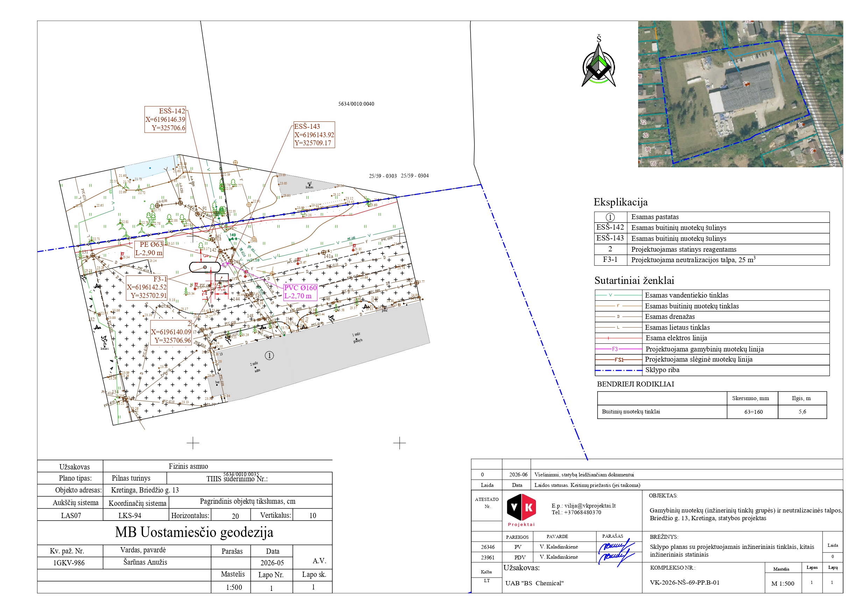Screen dimensions: 868x614
Task: Click the diameter value "63÷160"
Action: (754, 412)
